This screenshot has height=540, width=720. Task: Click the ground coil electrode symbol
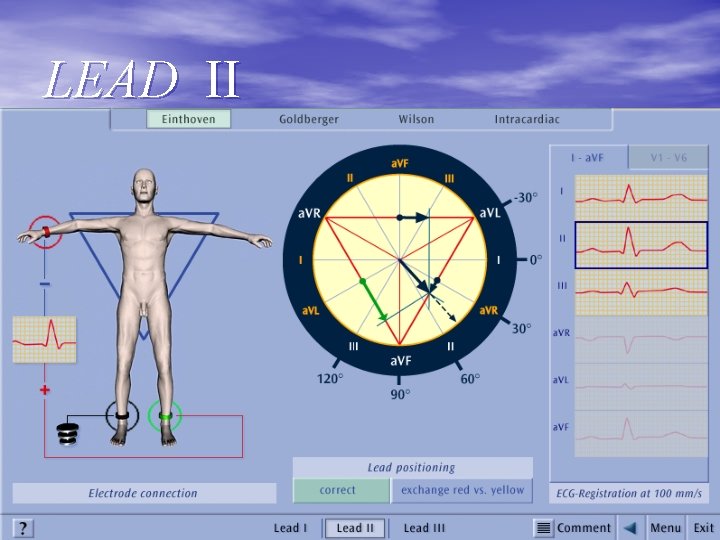(68, 434)
